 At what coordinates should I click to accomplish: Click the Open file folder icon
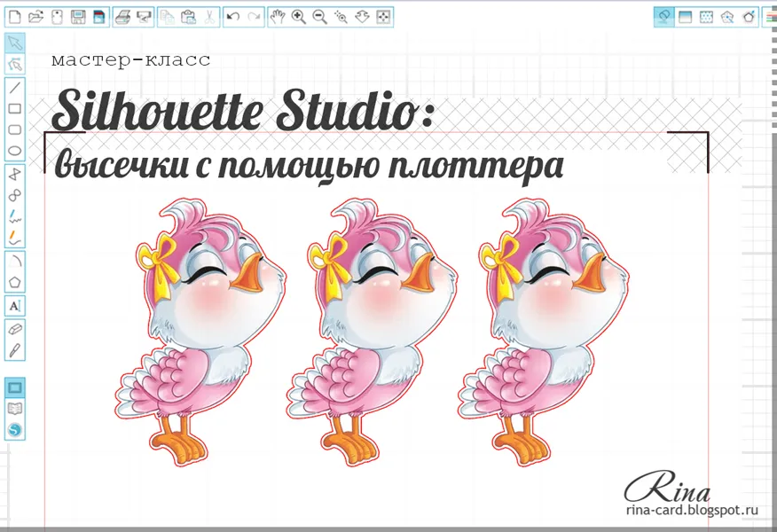click(x=35, y=18)
